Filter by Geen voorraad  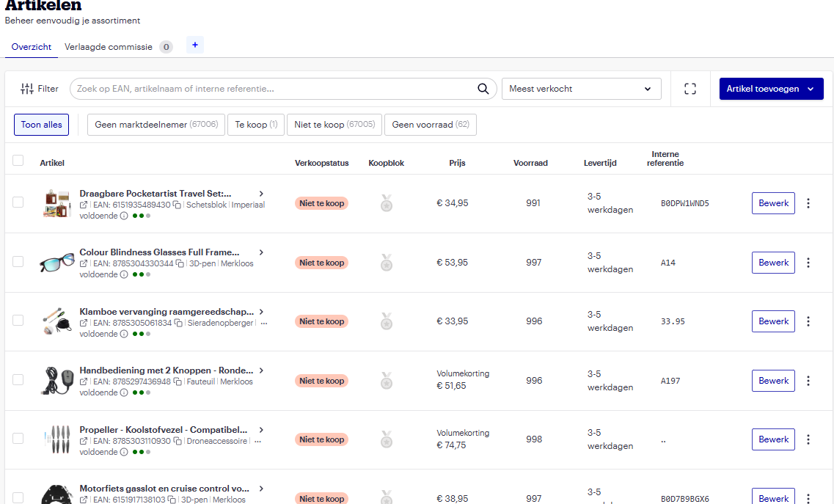coord(431,125)
